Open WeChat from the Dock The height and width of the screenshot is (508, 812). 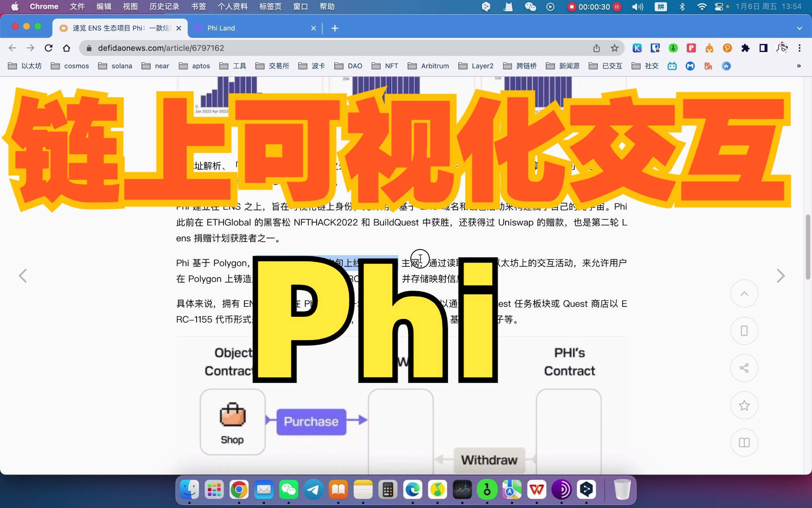click(288, 490)
